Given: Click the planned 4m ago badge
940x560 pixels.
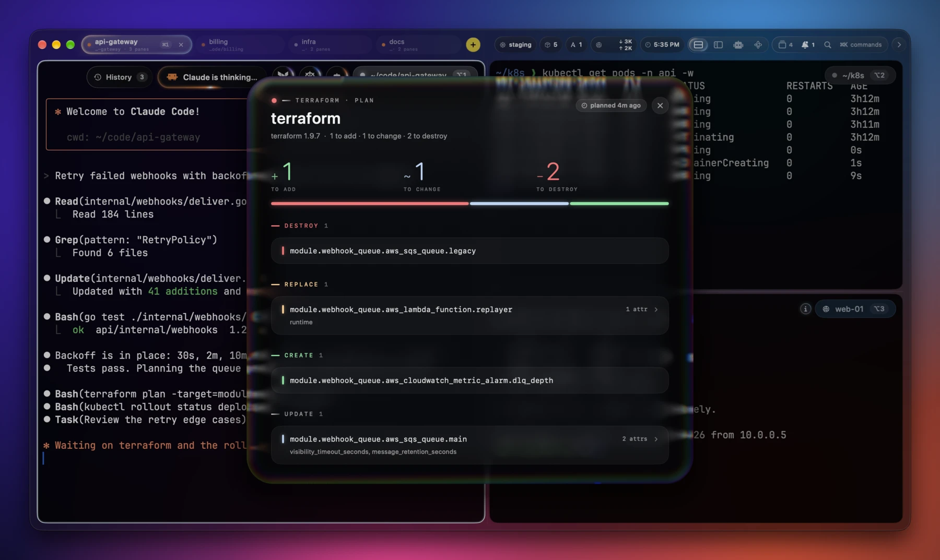Looking at the screenshot, I should 611,105.
